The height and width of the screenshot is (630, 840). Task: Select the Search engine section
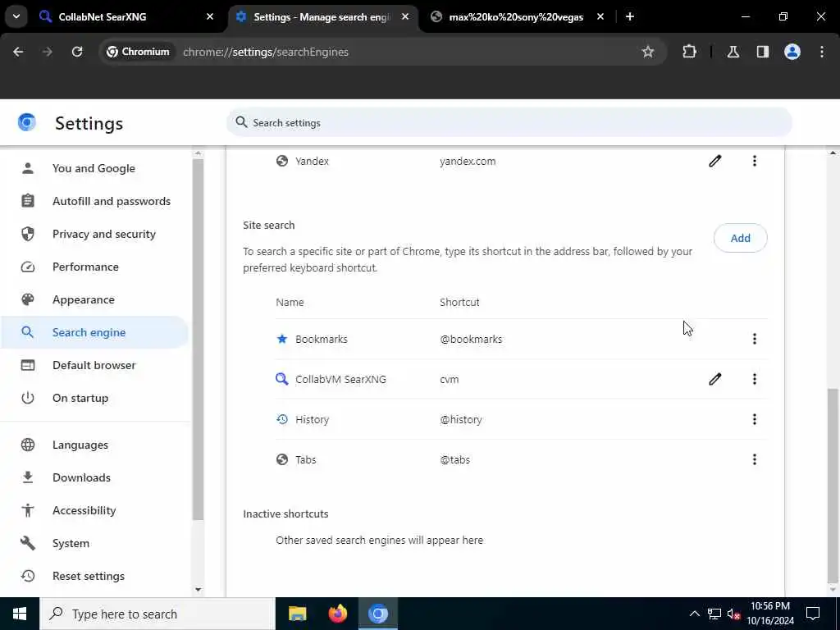(x=94, y=332)
